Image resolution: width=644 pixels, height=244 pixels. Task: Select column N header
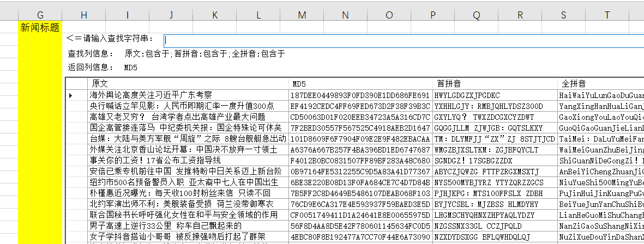(345, 15)
